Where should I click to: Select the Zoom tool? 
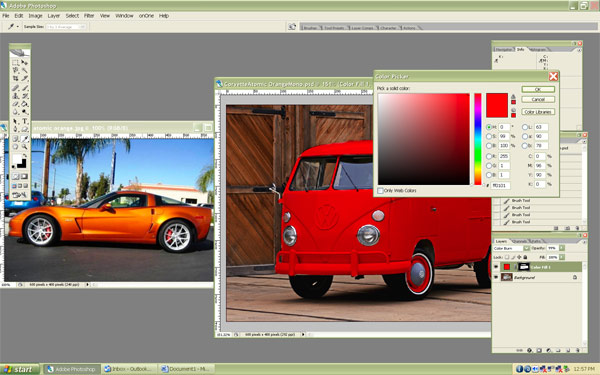click(24, 147)
